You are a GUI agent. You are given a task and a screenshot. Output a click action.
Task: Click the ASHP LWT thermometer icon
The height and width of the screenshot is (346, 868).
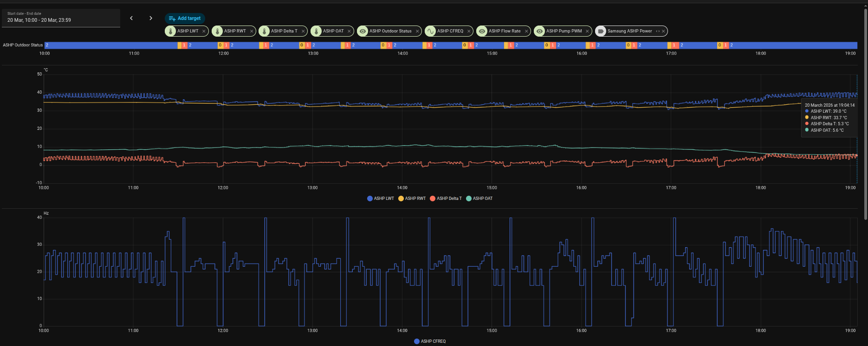point(171,31)
